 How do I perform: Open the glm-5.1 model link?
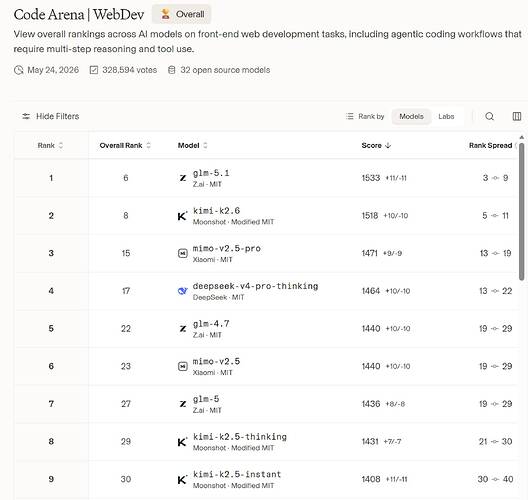pos(211,173)
